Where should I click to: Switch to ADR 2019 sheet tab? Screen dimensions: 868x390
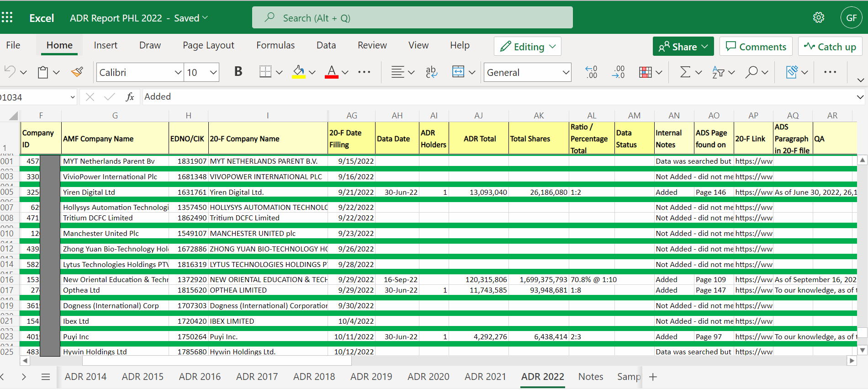click(371, 377)
